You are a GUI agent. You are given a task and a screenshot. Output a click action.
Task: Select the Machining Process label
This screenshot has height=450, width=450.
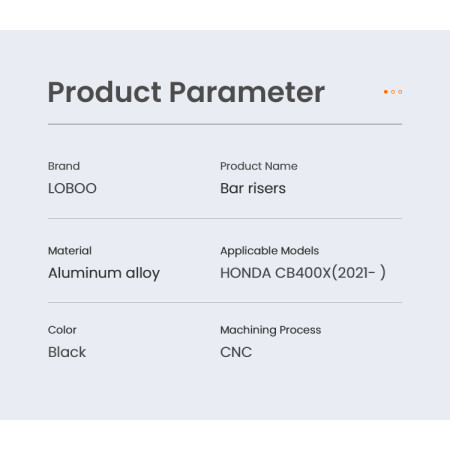pyautogui.click(x=271, y=330)
